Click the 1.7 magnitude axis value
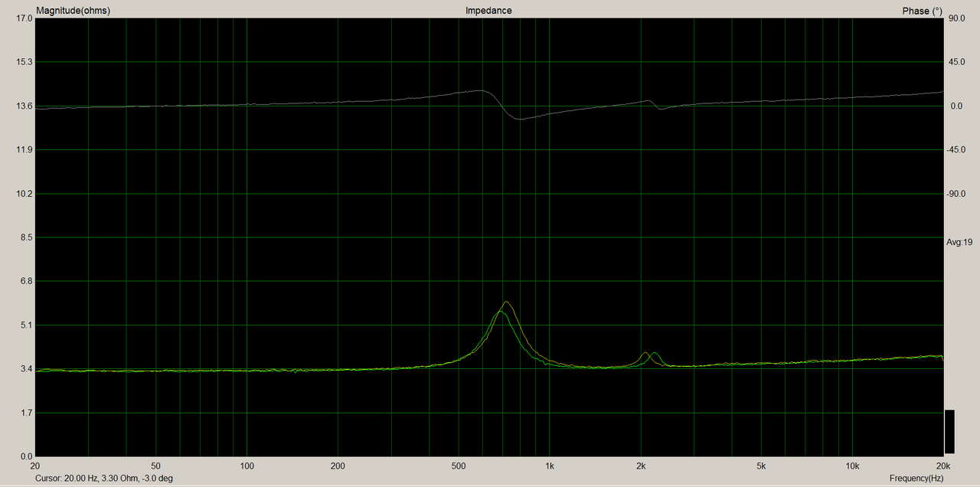Image resolution: width=980 pixels, height=487 pixels. 26,413
